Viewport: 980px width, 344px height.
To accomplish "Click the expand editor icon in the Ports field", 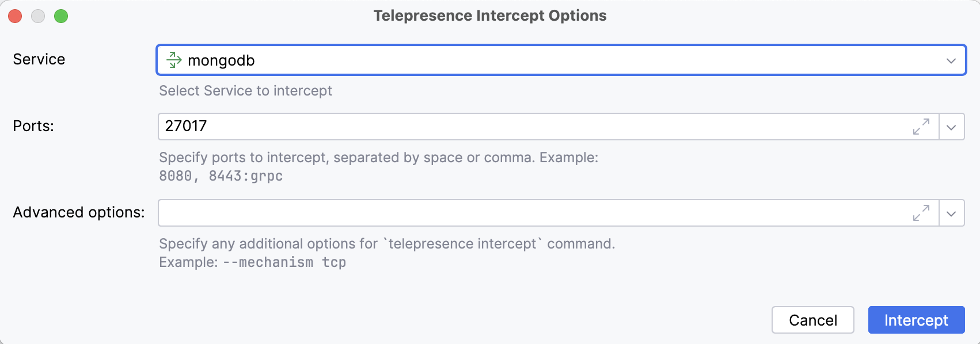I will point(922,127).
